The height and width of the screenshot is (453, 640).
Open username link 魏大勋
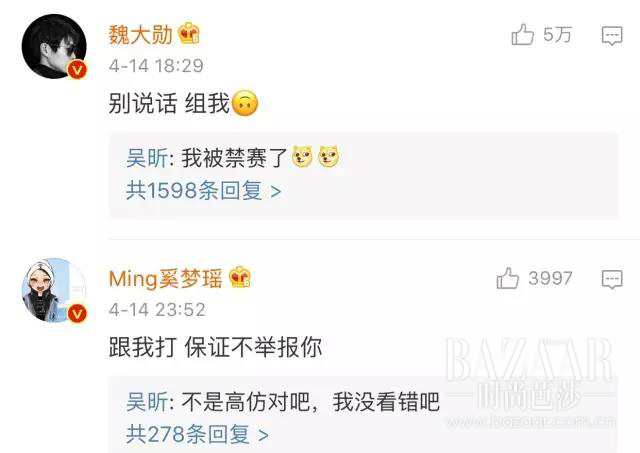(141, 35)
